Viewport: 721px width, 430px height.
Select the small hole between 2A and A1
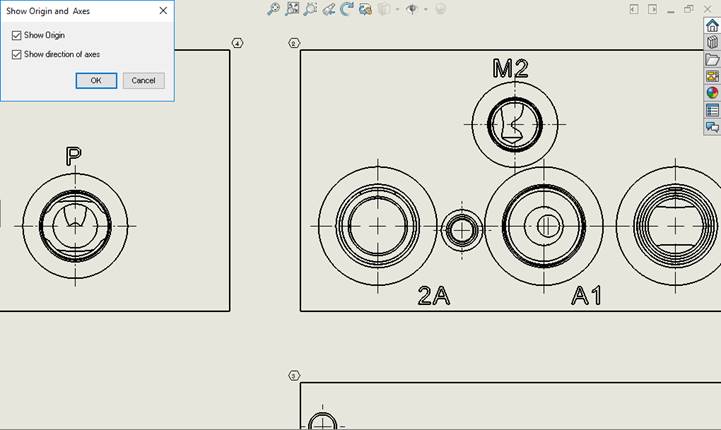(x=462, y=229)
